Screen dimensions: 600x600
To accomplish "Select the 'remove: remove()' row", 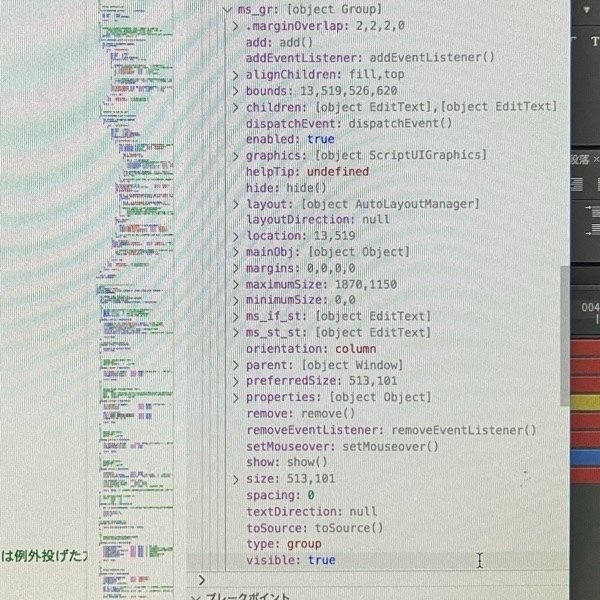I will 301,414.
